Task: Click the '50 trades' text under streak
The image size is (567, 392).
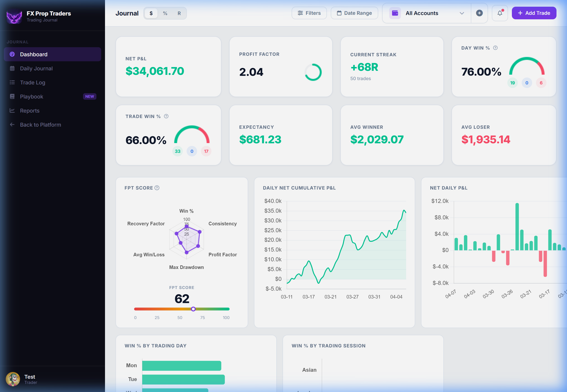Action: pos(360,79)
